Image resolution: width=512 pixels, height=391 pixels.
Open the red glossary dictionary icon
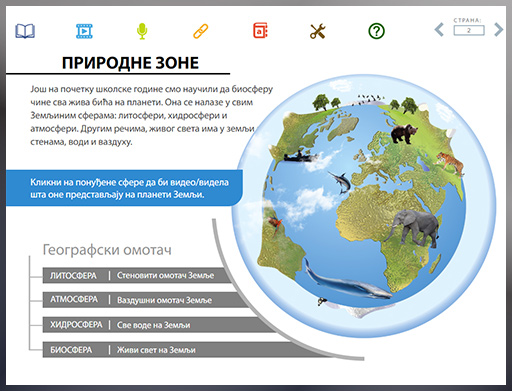tap(260, 31)
